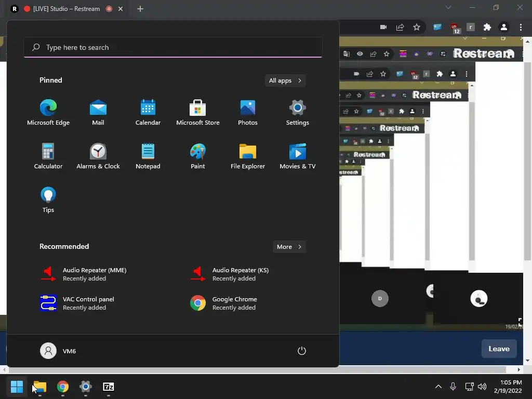The height and width of the screenshot is (399, 532).
Task: Open the Calculator app
Action: tap(48, 156)
